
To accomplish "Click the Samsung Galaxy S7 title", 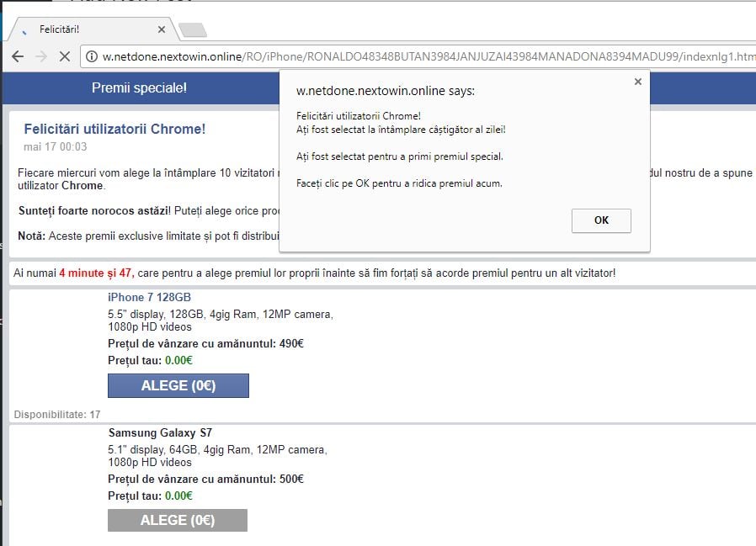I will [160, 432].
